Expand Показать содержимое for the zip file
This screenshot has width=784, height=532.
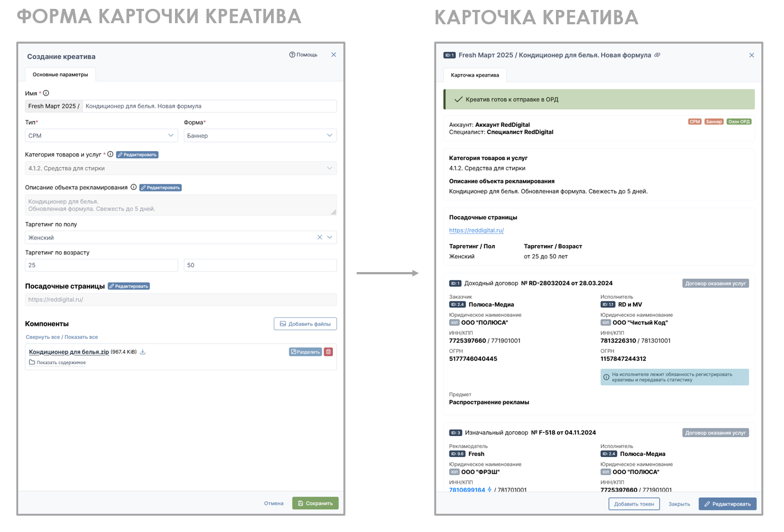(x=61, y=363)
